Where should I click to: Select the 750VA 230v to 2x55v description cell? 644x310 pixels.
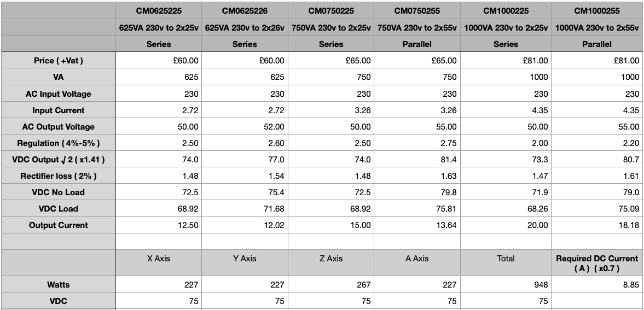(x=417, y=27)
